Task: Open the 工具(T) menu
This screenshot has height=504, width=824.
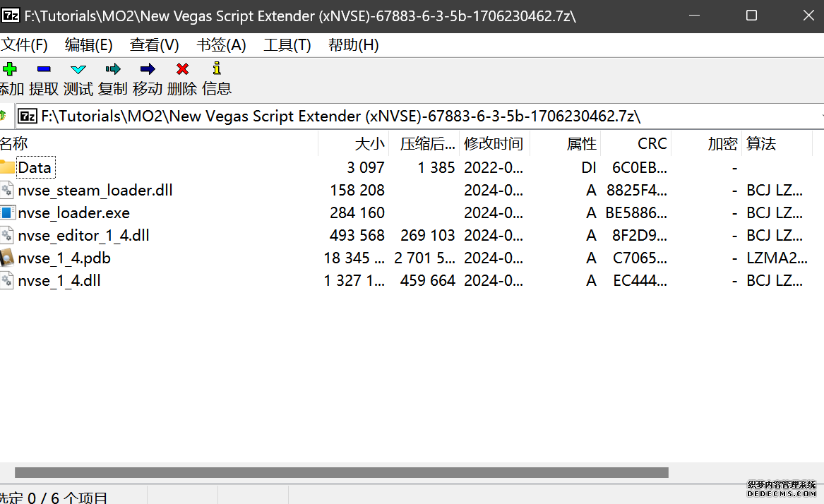Action: (287, 45)
